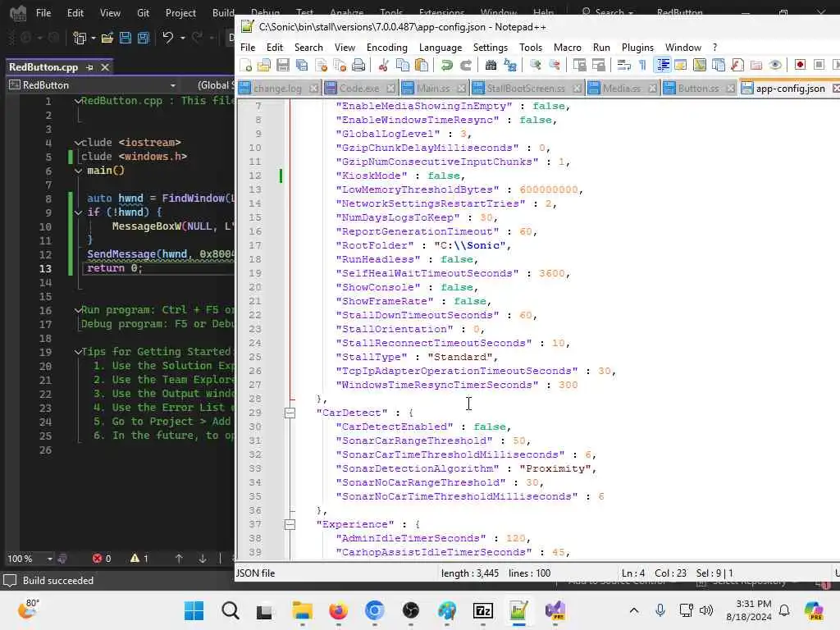This screenshot has height=630, width=840.
Task: Click the length : 3,445 status text
Action: point(470,573)
